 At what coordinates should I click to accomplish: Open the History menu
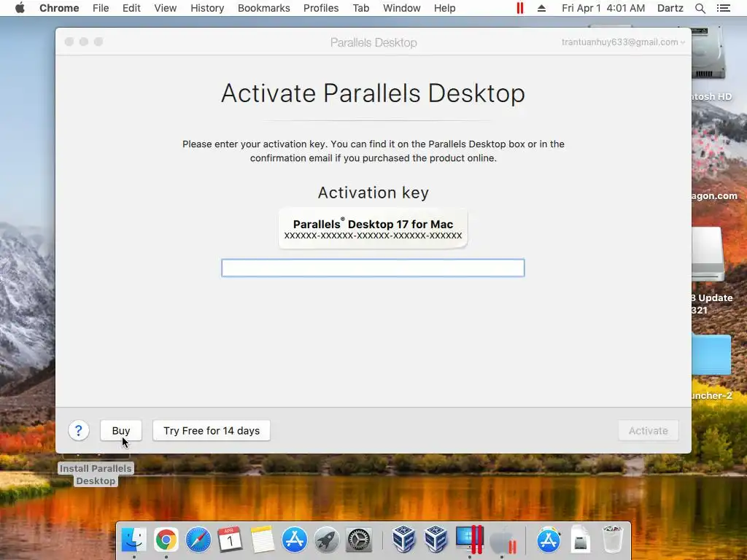click(x=207, y=8)
